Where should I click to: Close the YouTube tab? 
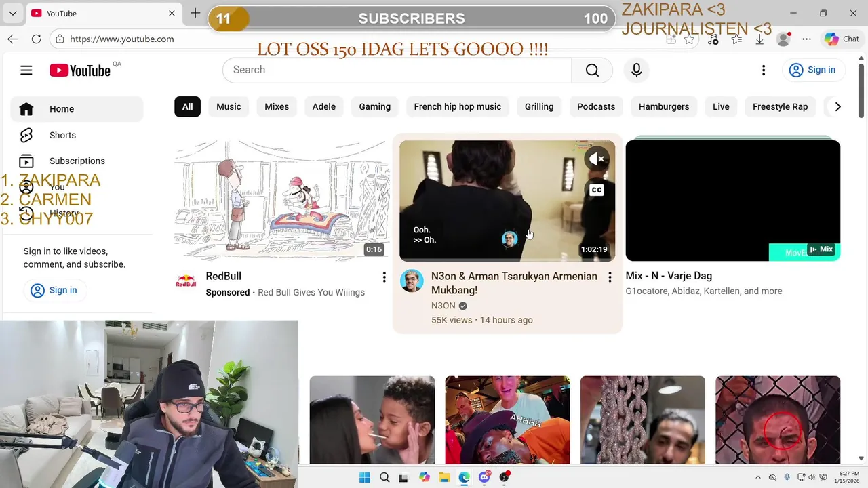(x=172, y=13)
